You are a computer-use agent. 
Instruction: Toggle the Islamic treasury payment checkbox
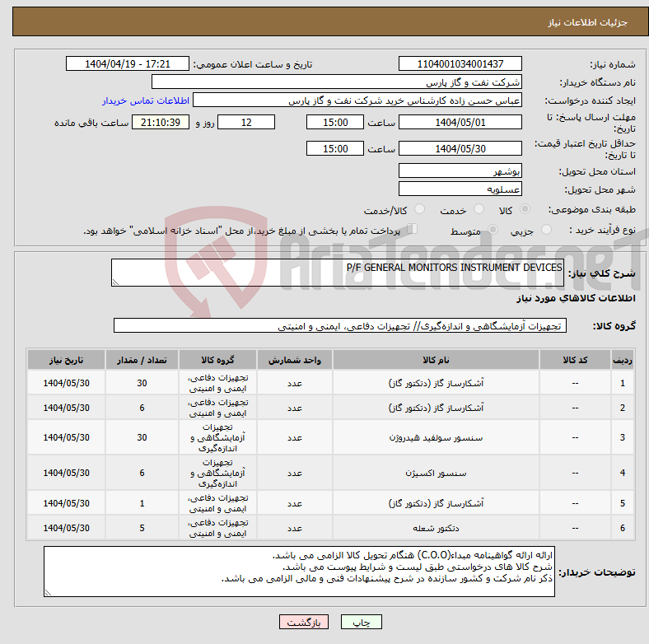coord(412,229)
